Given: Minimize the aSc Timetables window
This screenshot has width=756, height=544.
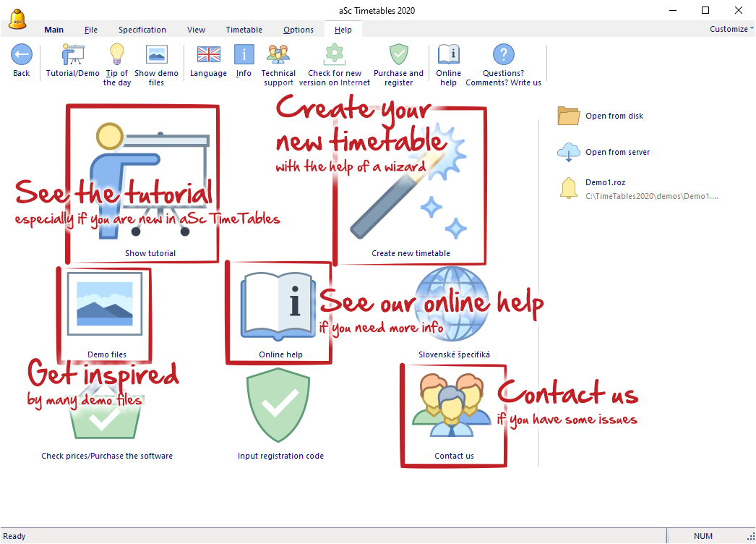Looking at the screenshot, I should pyautogui.click(x=673, y=10).
